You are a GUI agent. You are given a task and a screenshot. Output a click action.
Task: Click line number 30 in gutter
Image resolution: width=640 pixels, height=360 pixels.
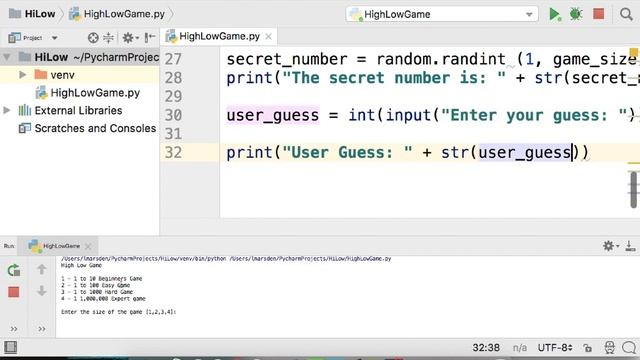pos(173,115)
